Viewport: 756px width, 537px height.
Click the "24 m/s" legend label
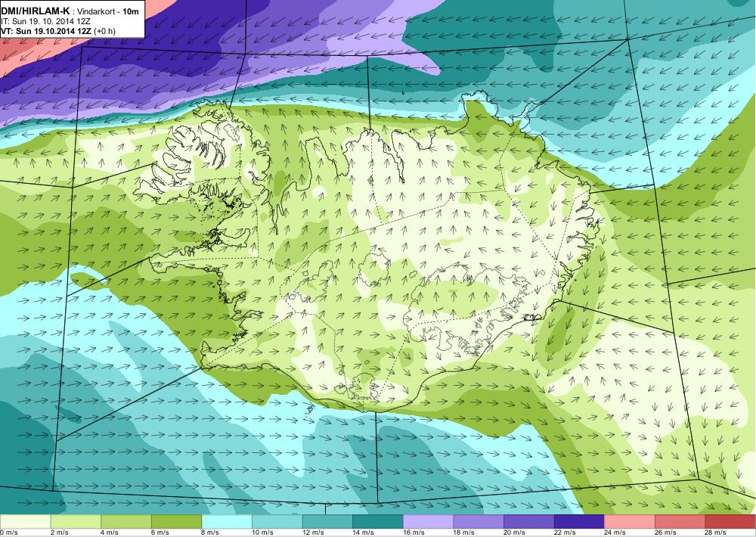[615, 532]
